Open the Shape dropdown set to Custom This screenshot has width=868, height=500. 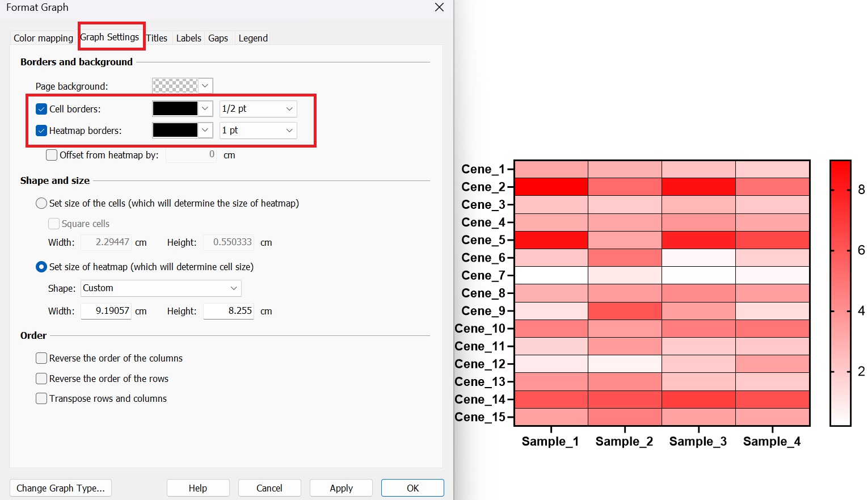coord(161,288)
